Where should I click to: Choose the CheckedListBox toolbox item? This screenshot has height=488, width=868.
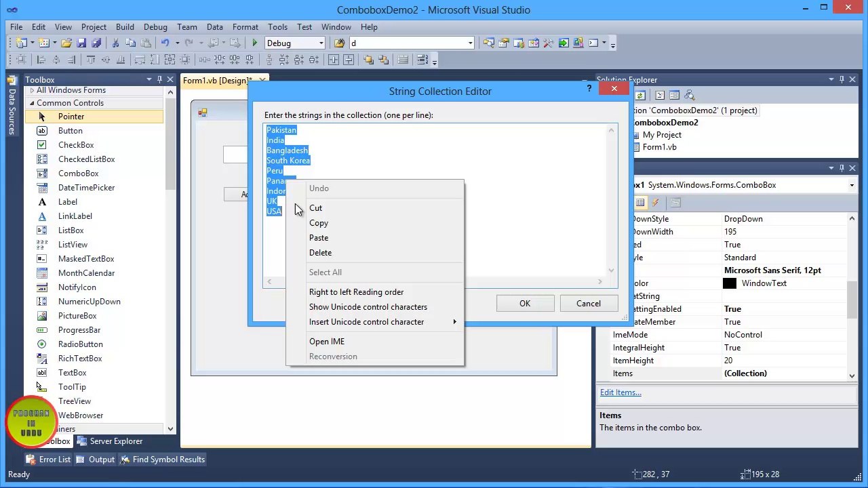pos(87,159)
